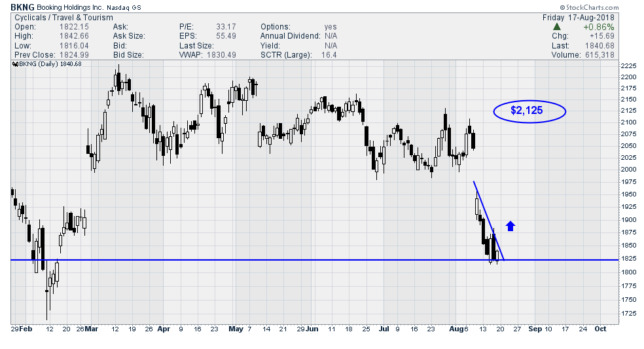Select the Chg value +15.69
Screen dimensions: 644x349
(602, 36)
